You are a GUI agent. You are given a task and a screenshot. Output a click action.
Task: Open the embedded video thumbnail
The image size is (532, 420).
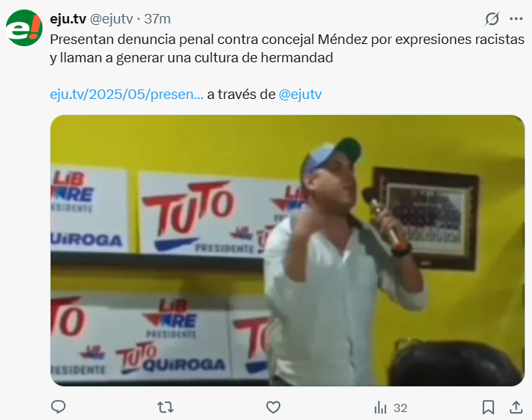(x=288, y=251)
